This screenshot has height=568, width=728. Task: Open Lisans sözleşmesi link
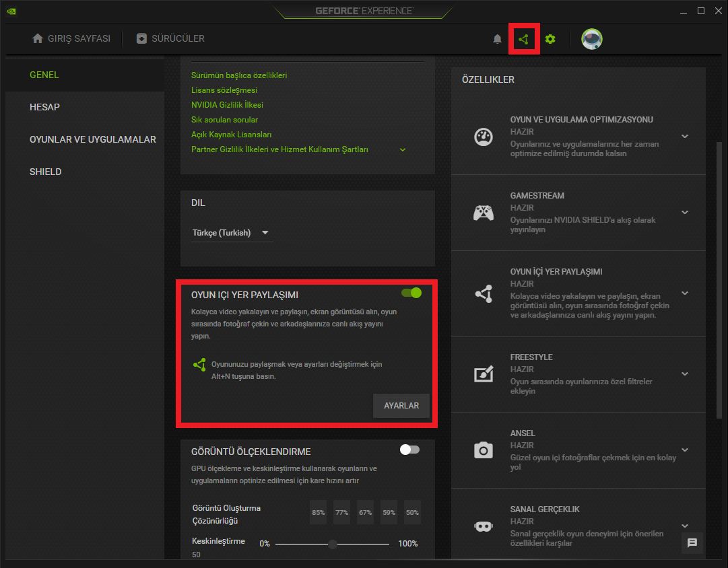(224, 90)
